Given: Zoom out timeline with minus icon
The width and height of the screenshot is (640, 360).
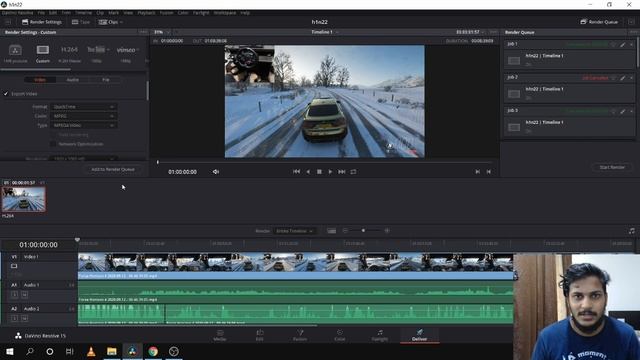Looking at the screenshot, I should pos(345,231).
